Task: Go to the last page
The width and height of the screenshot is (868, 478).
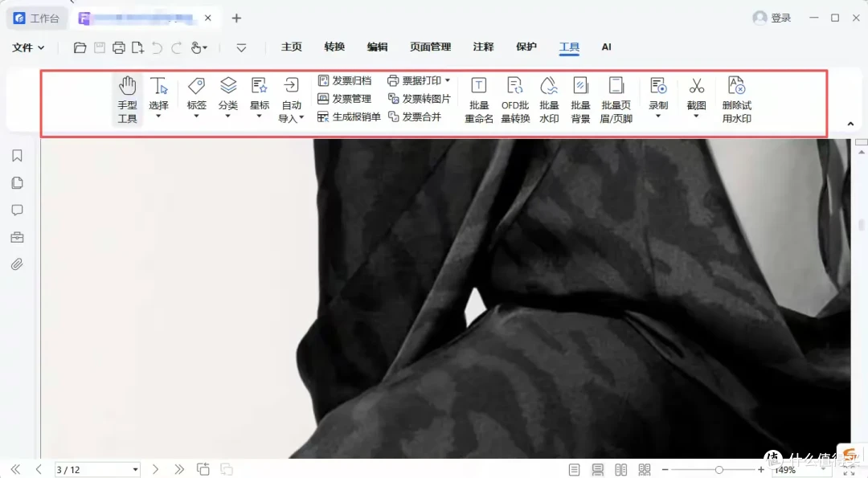Action: tap(178, 470)
